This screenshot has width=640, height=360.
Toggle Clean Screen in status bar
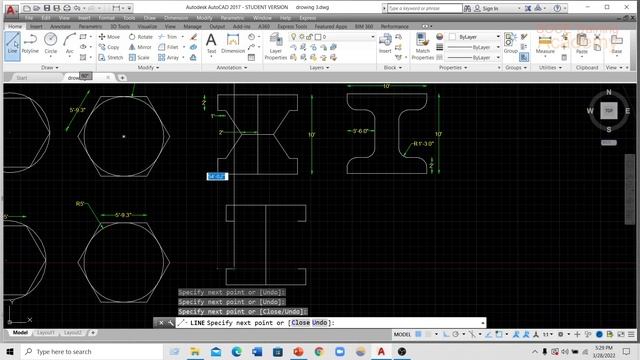coord(621,334)
